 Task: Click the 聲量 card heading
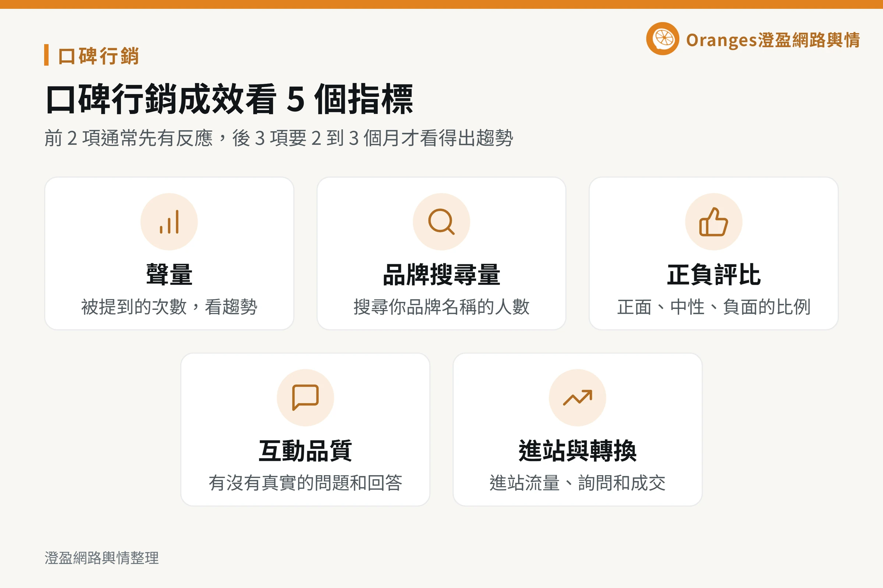click(169, 274)
